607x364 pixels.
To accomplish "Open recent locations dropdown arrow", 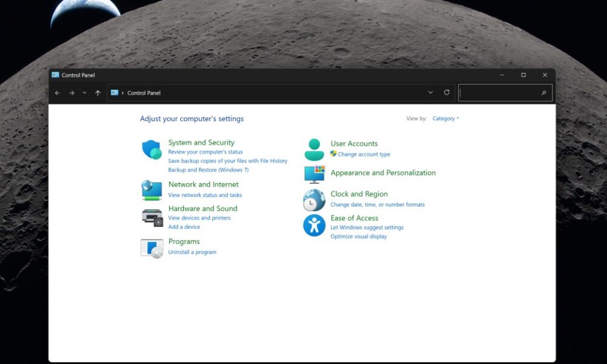I will 84,93.
